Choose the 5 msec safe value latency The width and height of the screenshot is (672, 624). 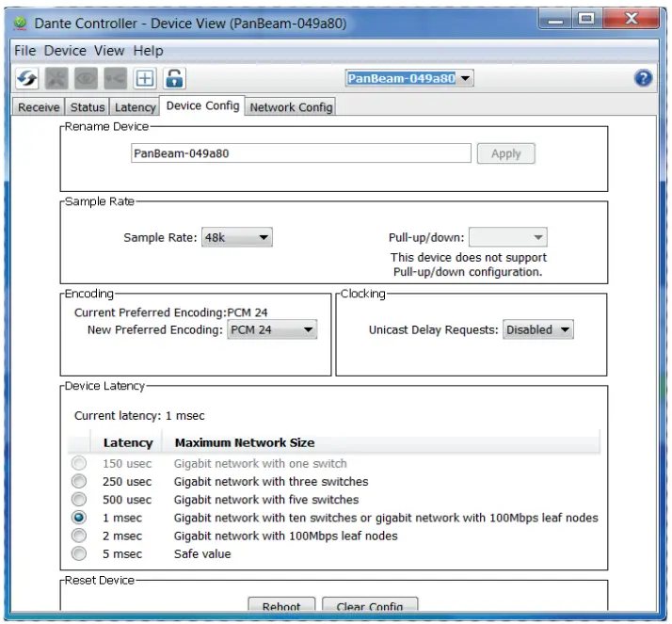coord(79,554)
